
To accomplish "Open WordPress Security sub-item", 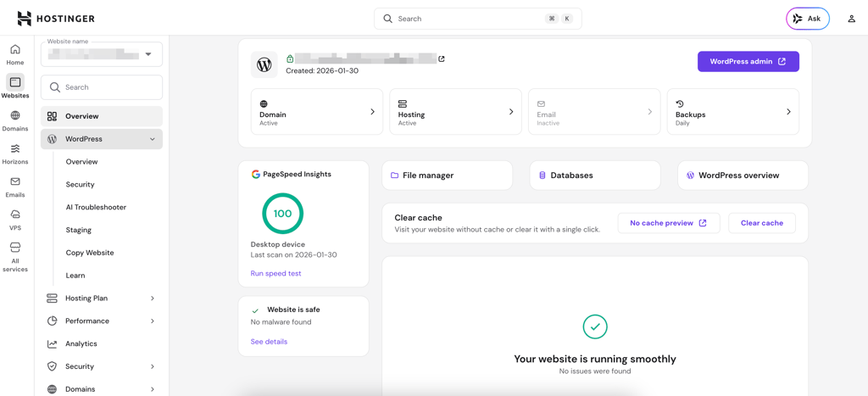I will coord(81,184).
